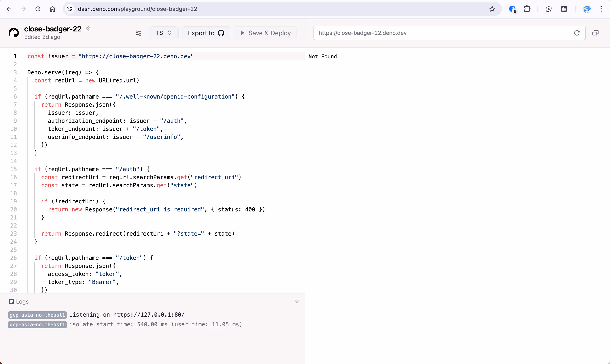Click the edit pencil beside close-badger-22
Image resolution: width=610 pixels, height=364 pixels.
(87, 29)
